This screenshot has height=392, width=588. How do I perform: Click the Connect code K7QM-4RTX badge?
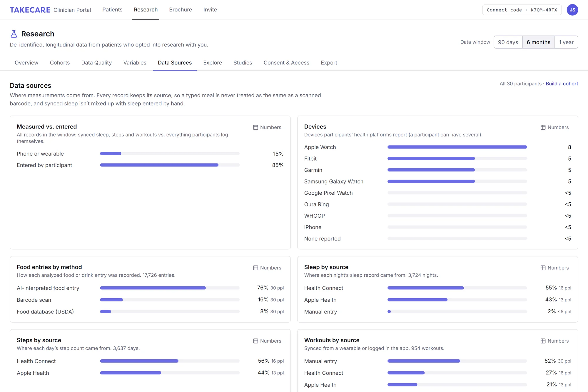522,10
